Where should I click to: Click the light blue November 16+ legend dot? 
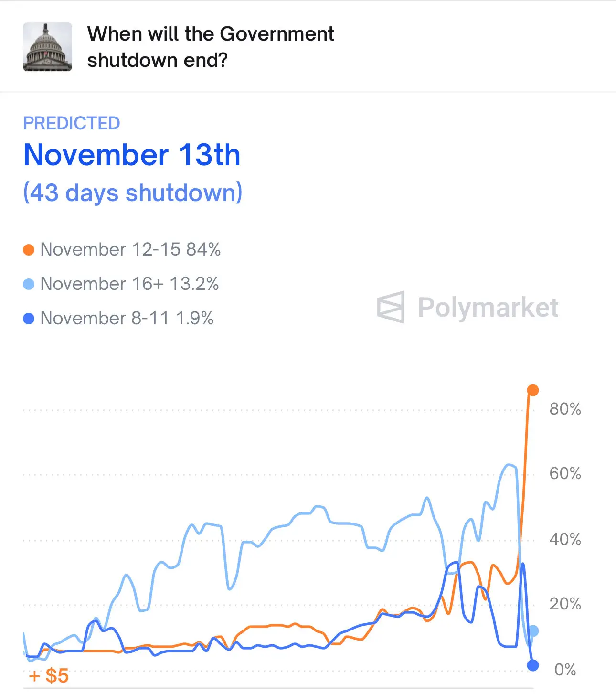coord(29,284)
